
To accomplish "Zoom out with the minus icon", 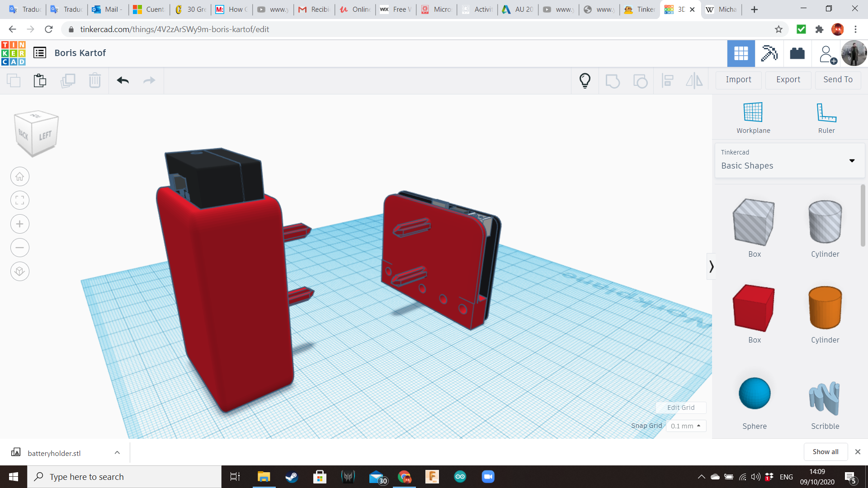I will point(19,248).
